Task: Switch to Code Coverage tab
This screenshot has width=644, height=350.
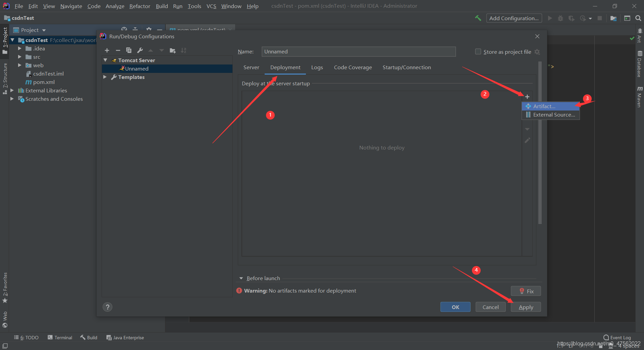Action: 353,67
